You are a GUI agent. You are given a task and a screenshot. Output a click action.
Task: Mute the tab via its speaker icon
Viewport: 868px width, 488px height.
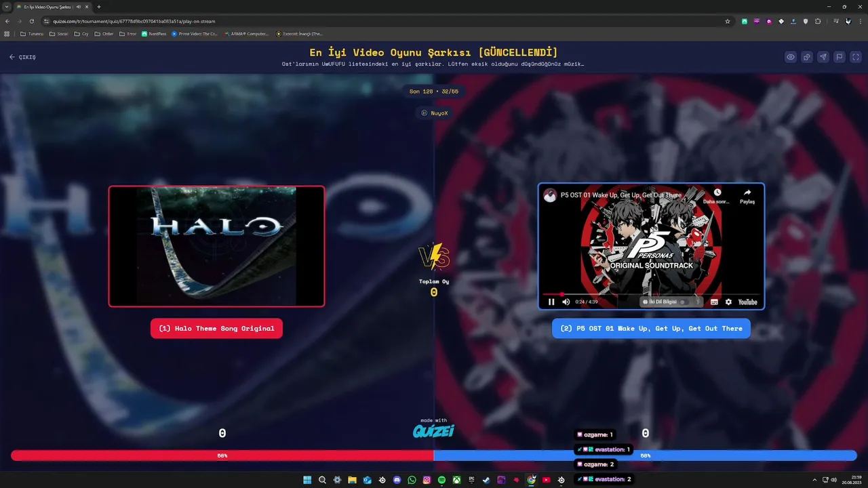[x=79, y=7]
